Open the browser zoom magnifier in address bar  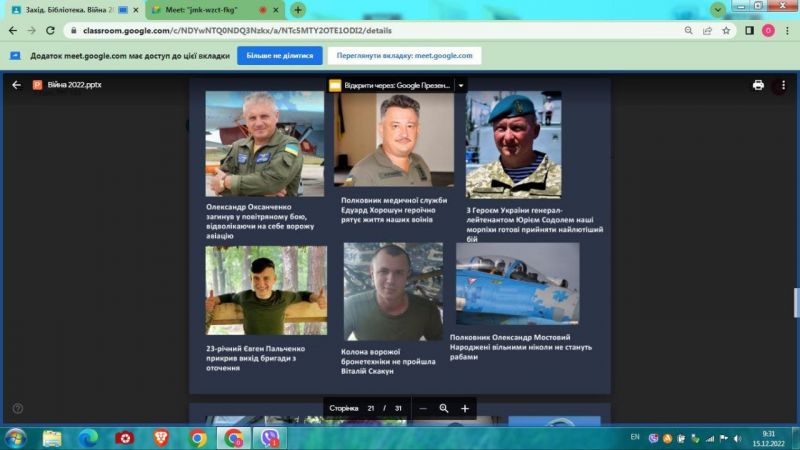688,31
